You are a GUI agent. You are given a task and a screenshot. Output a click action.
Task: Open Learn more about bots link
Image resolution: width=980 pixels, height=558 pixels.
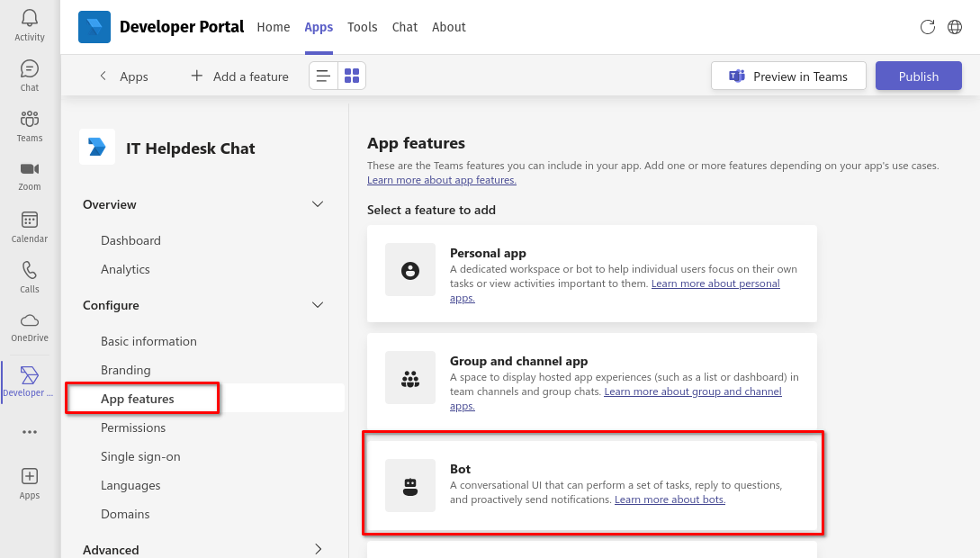670,499
